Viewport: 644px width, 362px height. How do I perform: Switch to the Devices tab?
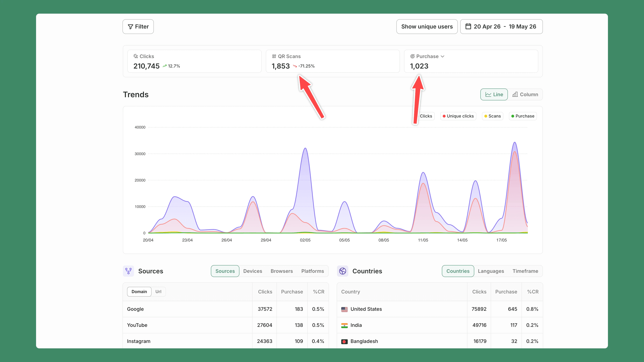[x=253, y=271]
